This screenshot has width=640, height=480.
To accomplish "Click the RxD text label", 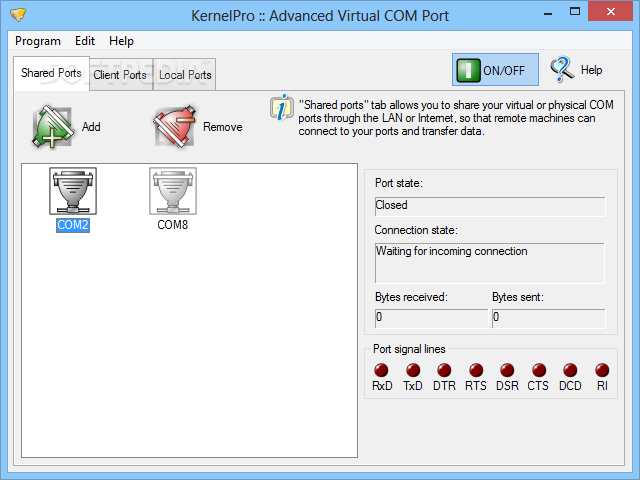I will point(382,386).
